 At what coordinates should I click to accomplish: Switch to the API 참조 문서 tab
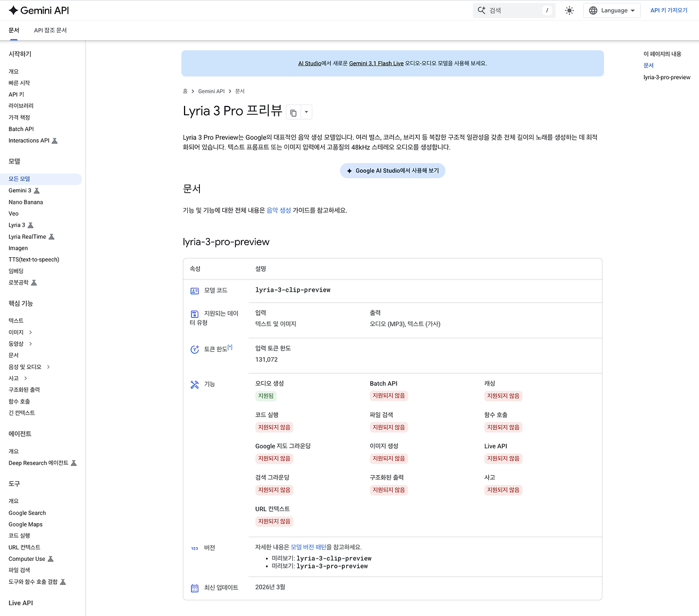point(50,30)
